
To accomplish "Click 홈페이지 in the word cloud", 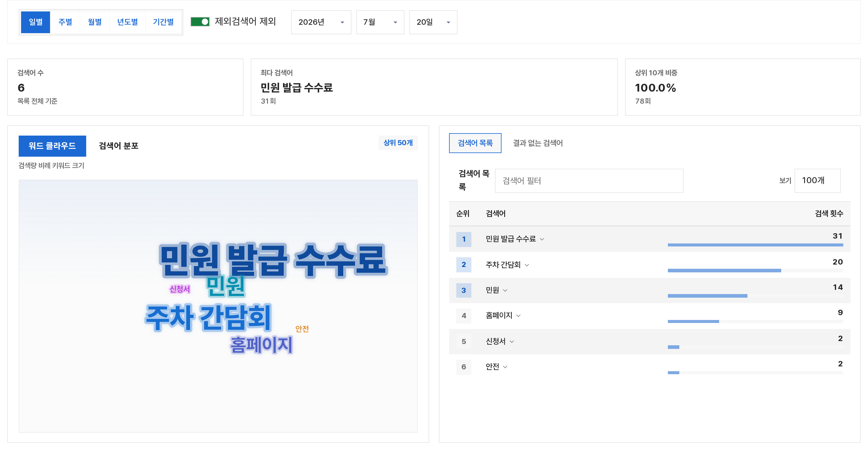I will [262, 345].
